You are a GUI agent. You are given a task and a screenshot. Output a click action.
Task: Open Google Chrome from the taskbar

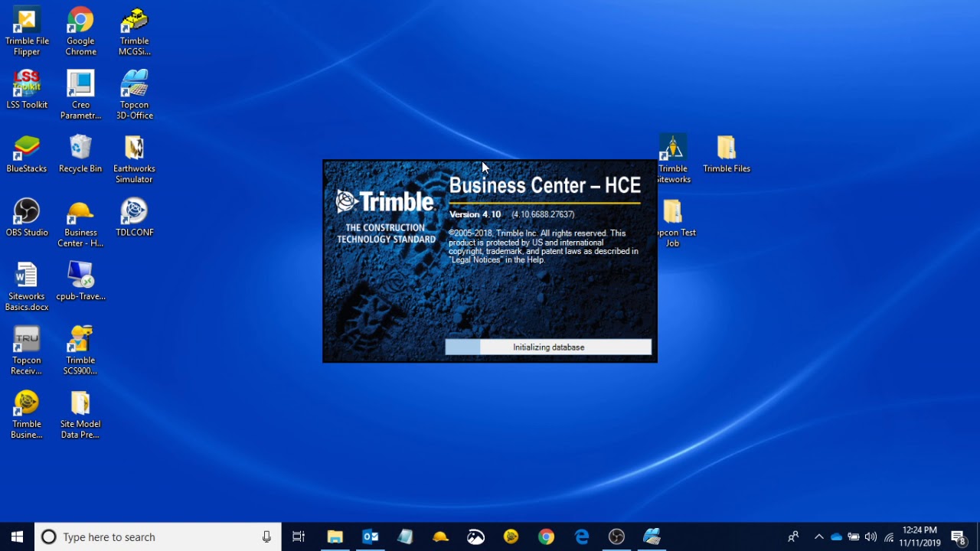pyautogui.click(x=546, y=536)
